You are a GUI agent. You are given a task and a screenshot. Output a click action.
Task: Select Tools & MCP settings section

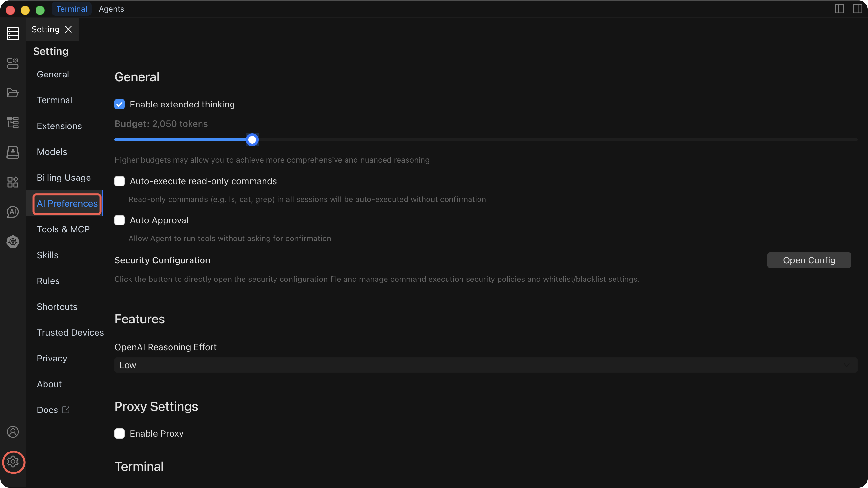click(x=63, y=229)
